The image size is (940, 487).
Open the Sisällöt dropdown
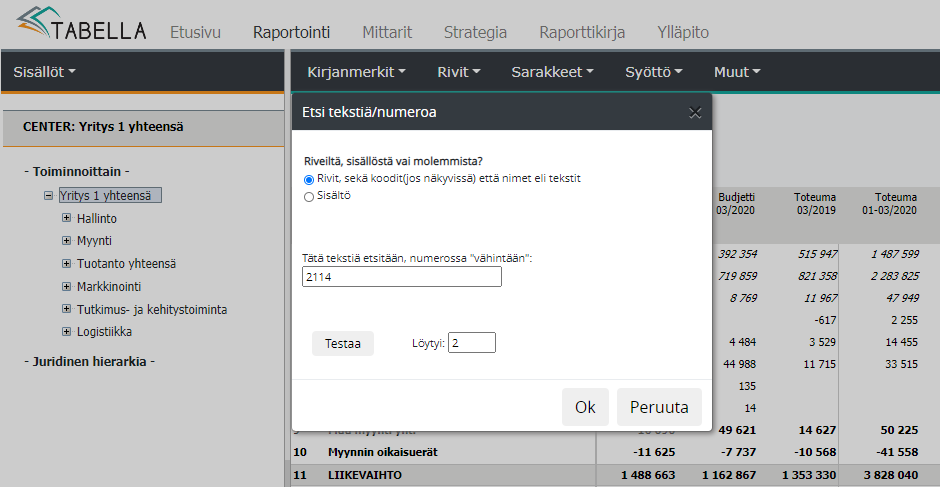click(44, 72)
